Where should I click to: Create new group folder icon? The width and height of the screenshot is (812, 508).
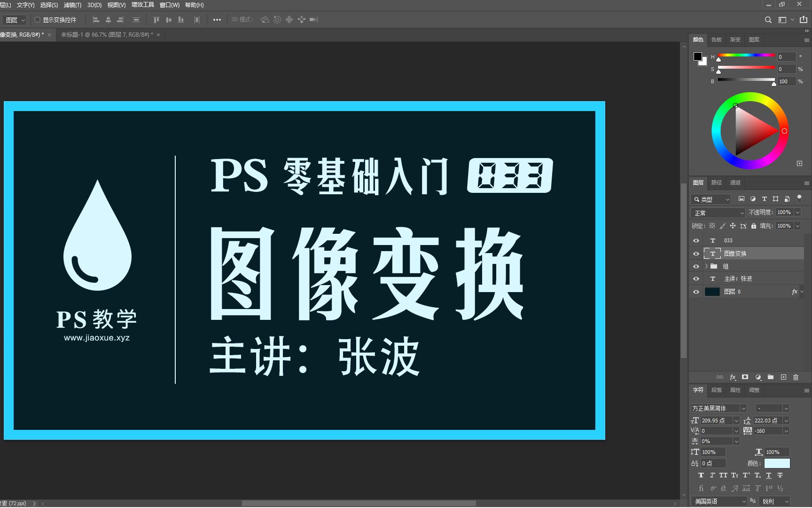click(770, 377)
